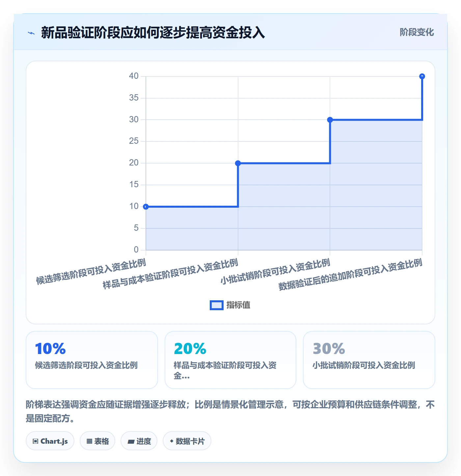Viewport: 461px width, 476px height.
Task: Click axis label 小批试销阶段可投入资金比例
Action: coord(275,272)
